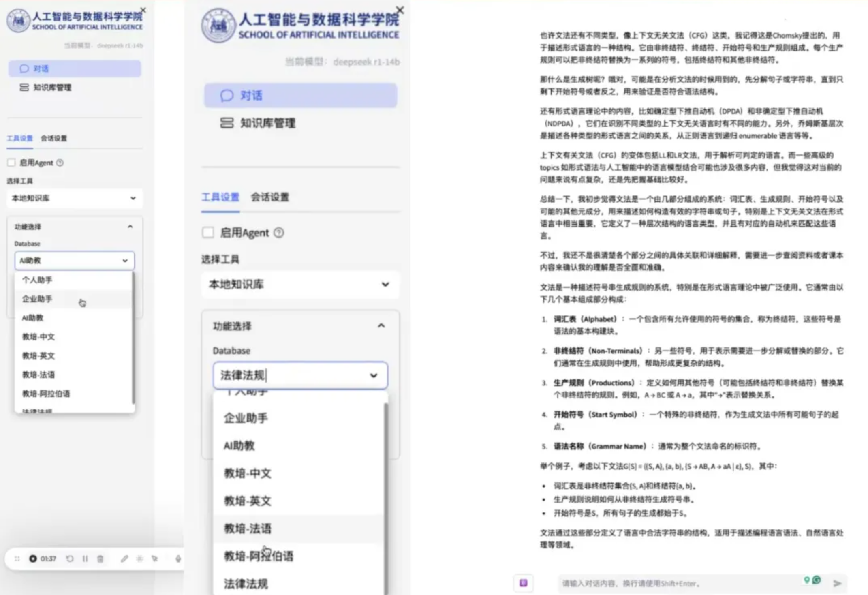Close the small left sidebar with X
The image size is (868, 595).
[143, 10]
